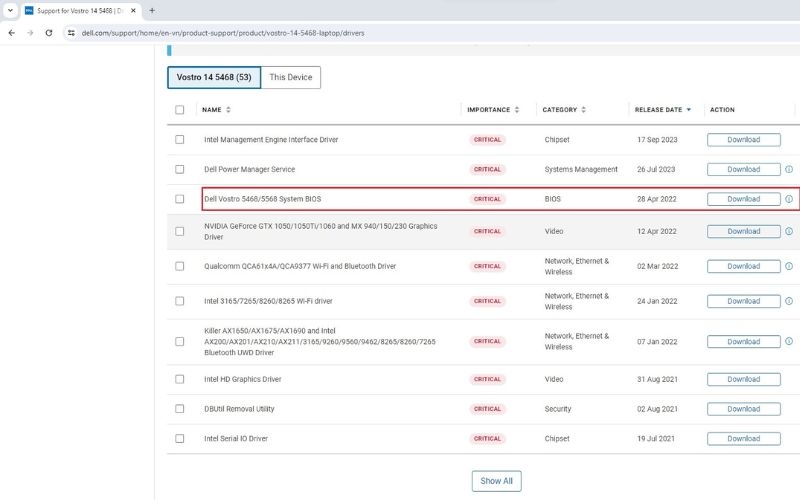800x500 pixels.
Task: Sort by Name column arrows
Action: click(x=228, y=110)
